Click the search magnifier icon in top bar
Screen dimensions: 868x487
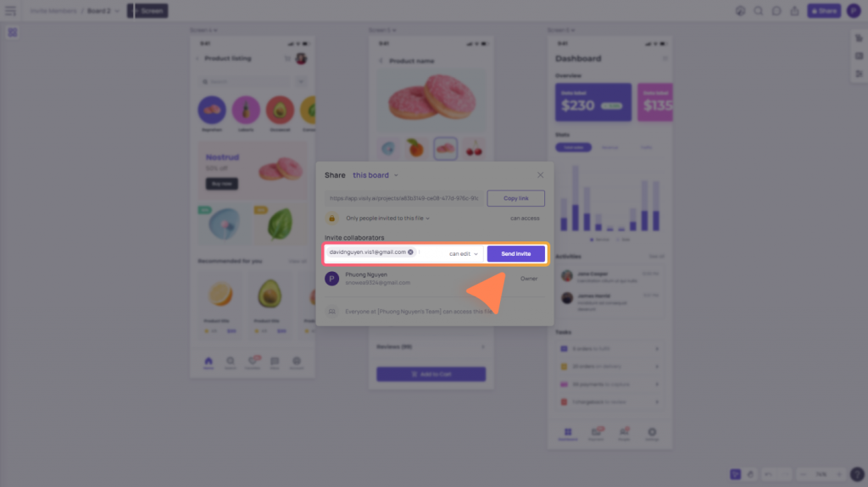pyautogui.click(x=759, y=10)
